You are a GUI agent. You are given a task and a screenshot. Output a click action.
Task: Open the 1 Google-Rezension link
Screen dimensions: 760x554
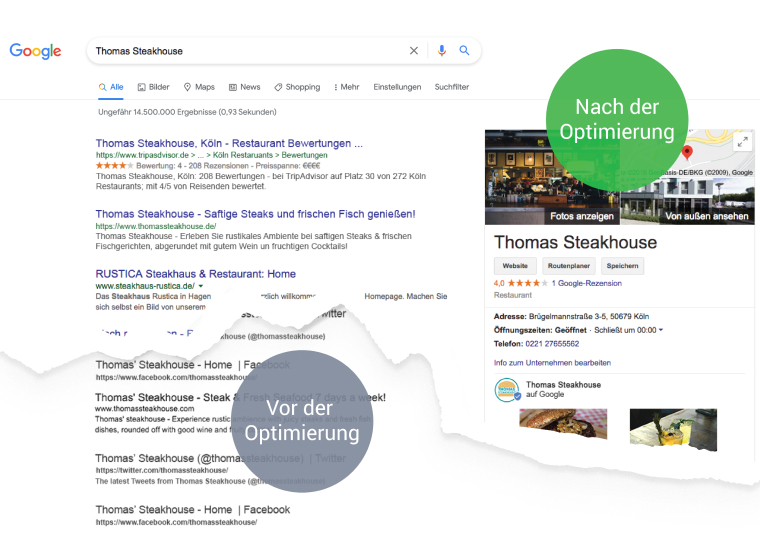[586, 284]
